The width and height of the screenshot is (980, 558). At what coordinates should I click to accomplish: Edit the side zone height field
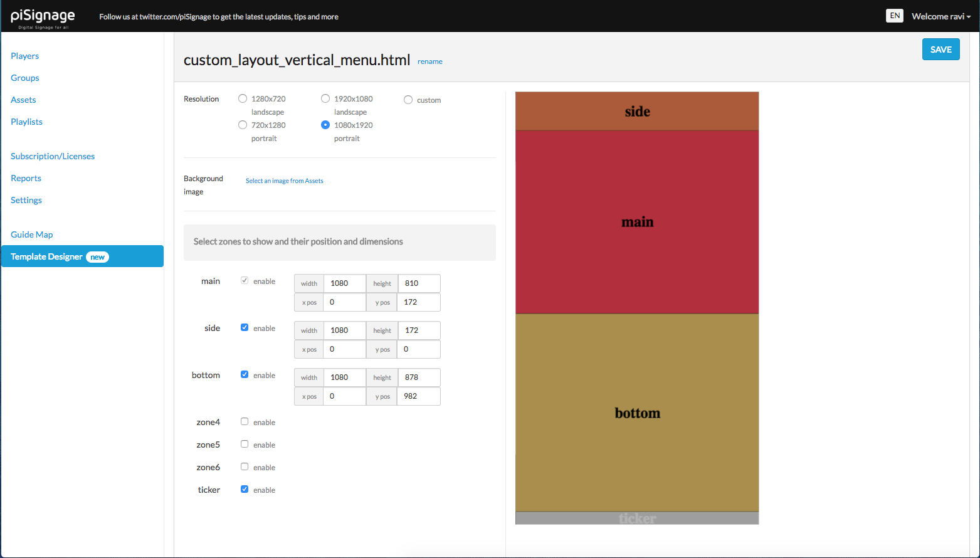coord(419,330)
